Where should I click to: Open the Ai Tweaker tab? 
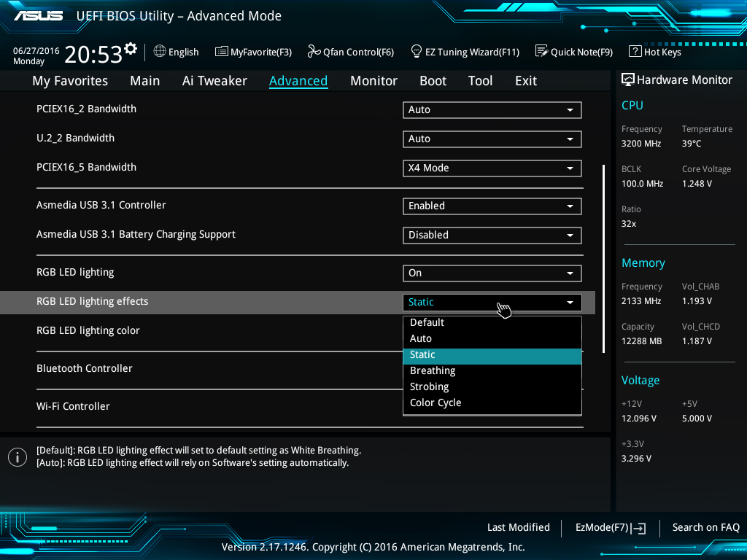pos(214,81)
